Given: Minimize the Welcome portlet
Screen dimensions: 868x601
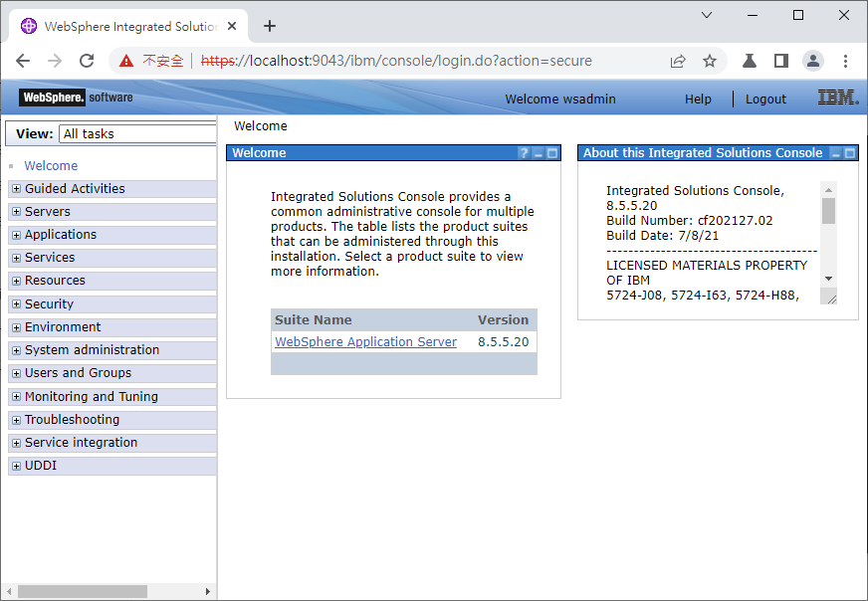Looking at the screenshot, I should [539, 153].
